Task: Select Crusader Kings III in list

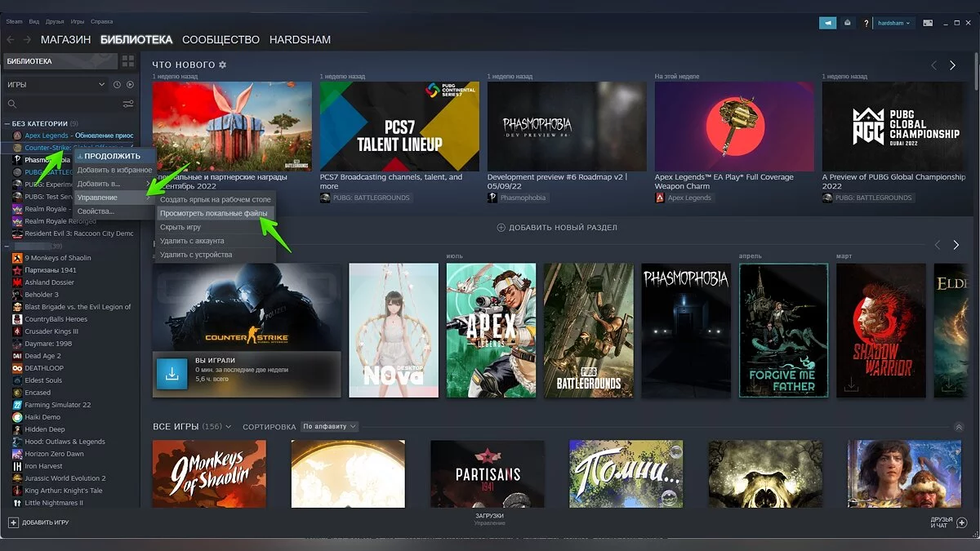Action: pos(51,331)
